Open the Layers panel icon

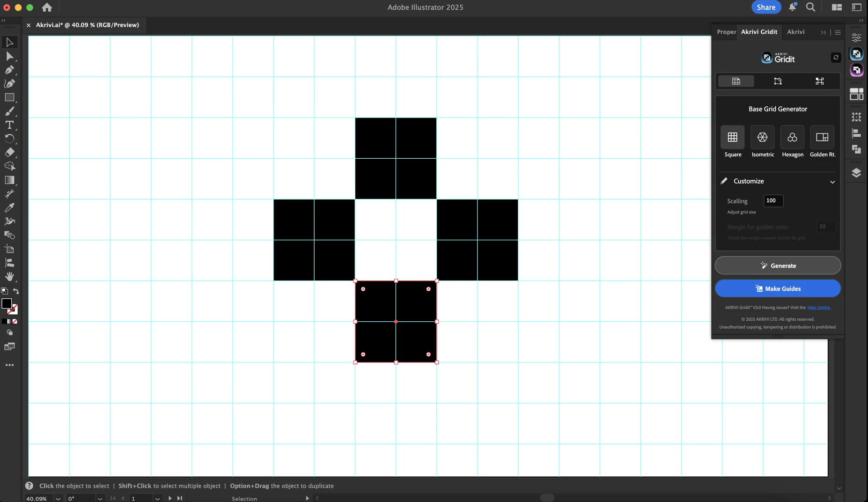coord(856,173)
